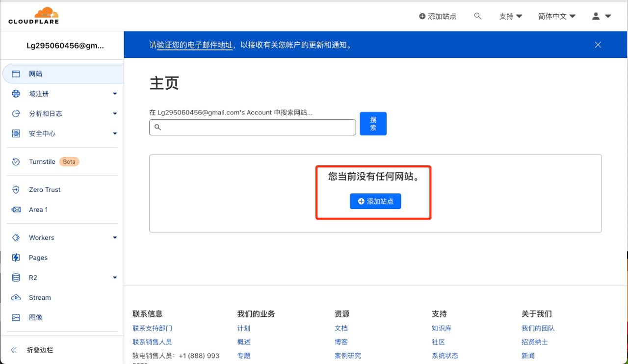Click the Zero Trust shield icon

[16, 189]
